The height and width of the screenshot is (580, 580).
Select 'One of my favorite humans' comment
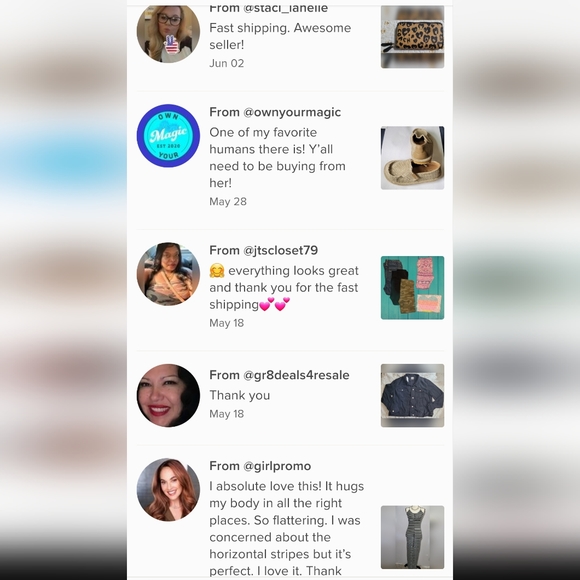click(x=277, y=158)
